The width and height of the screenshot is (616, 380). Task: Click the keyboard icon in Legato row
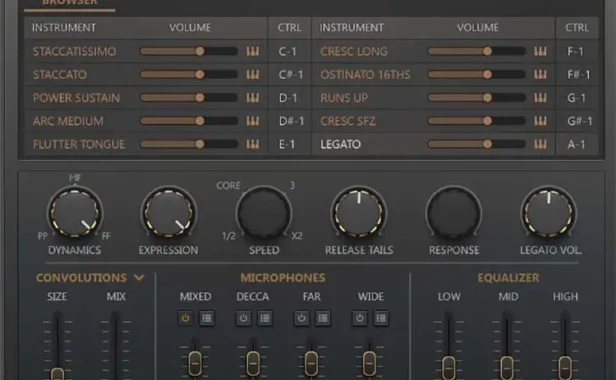click(540, 144)
